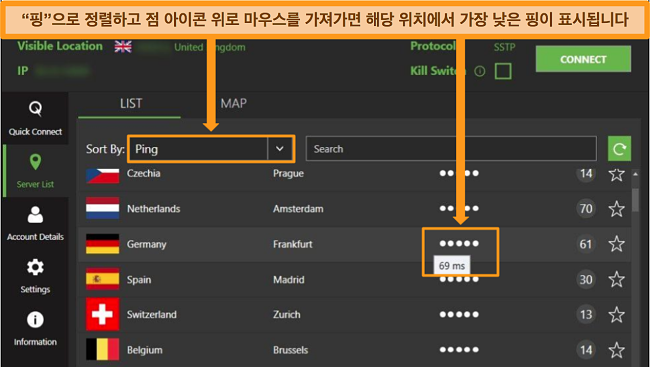Click the green CONNECT button

click(x=583, y=59)
